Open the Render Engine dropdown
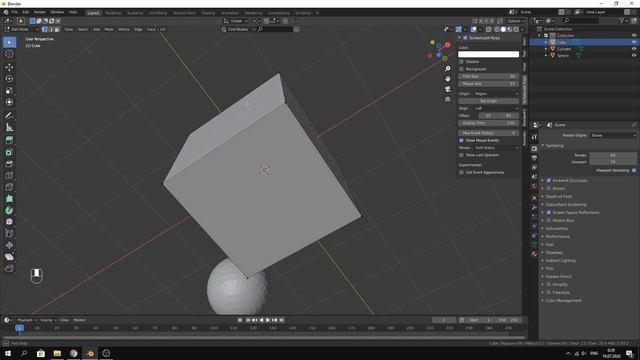640x360 pixels. (613, 135)
